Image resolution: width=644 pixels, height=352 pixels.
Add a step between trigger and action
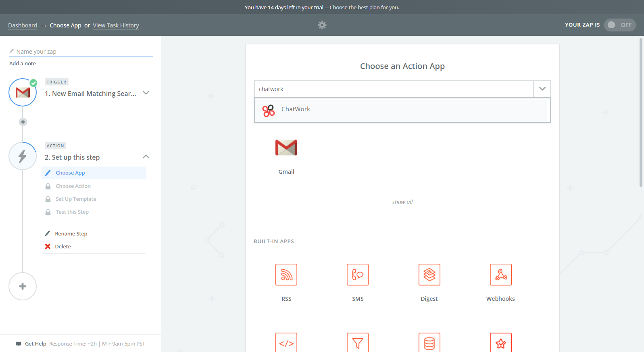[23, 122]
